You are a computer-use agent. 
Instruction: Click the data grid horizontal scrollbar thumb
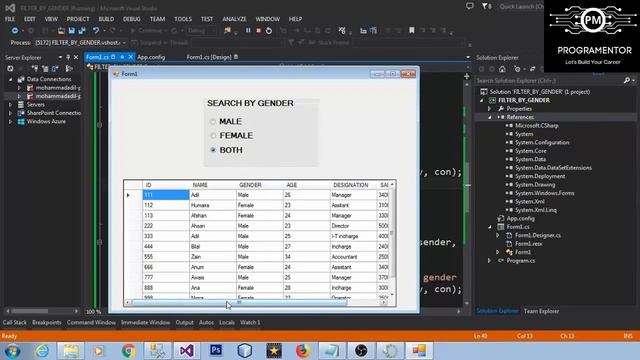[239, 302]
